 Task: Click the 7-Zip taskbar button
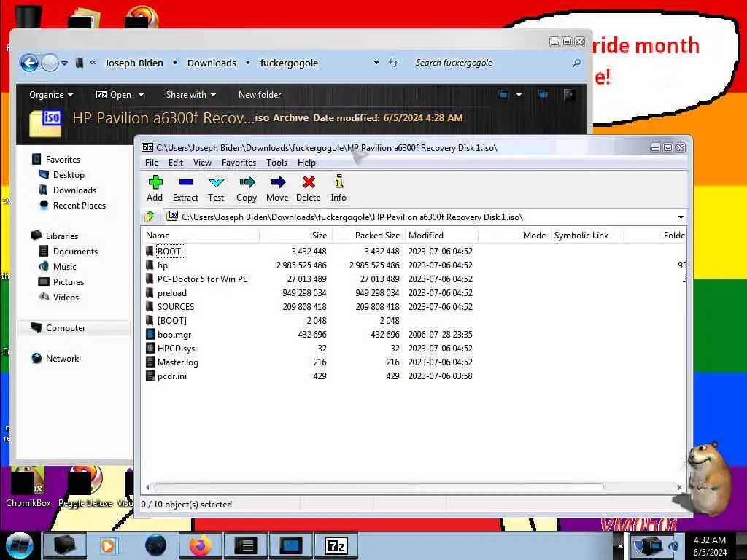[336, 545]
